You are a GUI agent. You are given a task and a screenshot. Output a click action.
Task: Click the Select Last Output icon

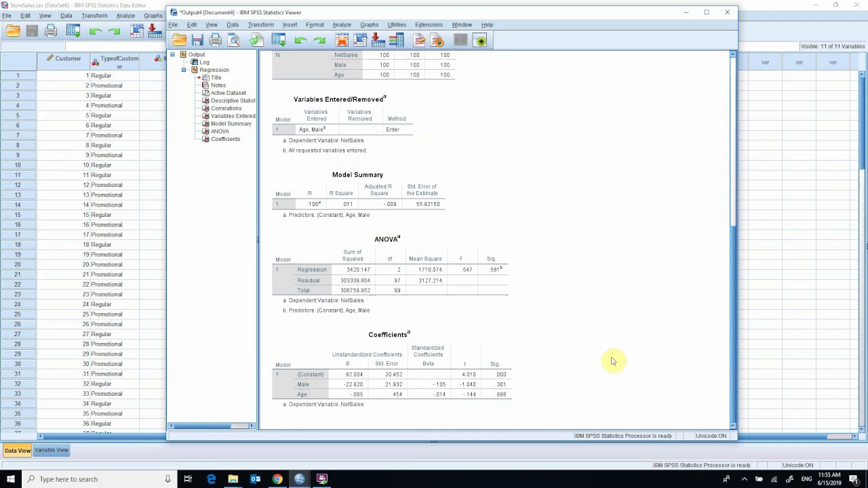coord(419,41)
